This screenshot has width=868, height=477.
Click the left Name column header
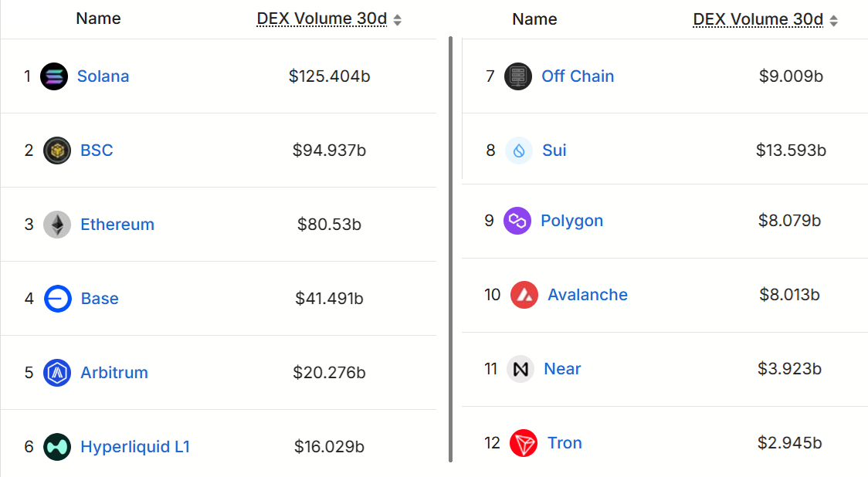[97, 18]
